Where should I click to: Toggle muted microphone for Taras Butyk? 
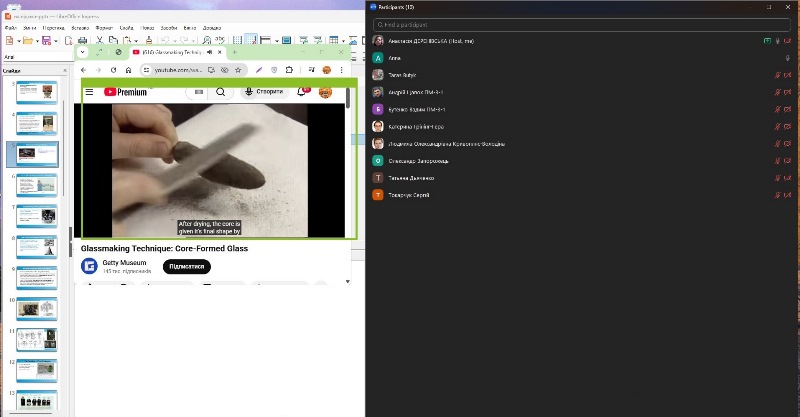click(776, 76)
